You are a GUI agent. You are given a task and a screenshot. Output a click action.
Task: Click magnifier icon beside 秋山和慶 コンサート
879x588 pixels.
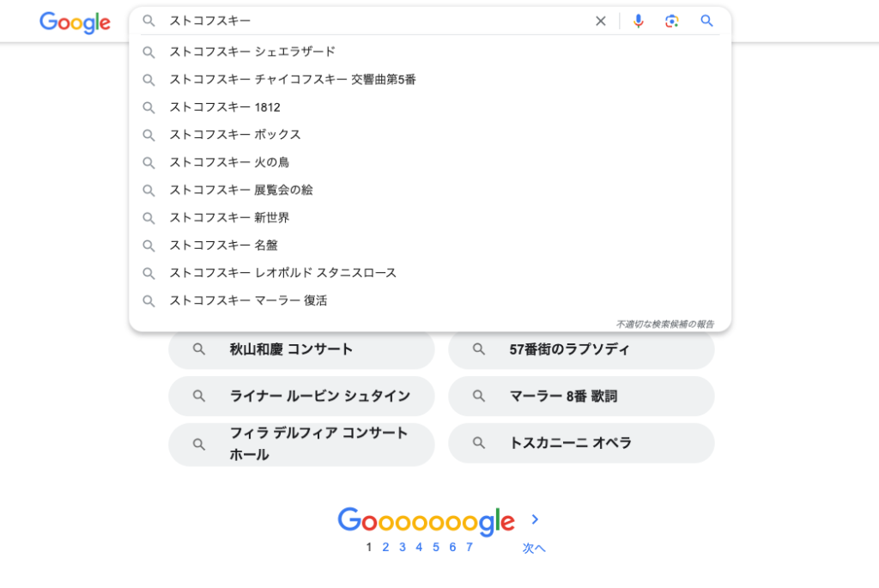[199, 349]
